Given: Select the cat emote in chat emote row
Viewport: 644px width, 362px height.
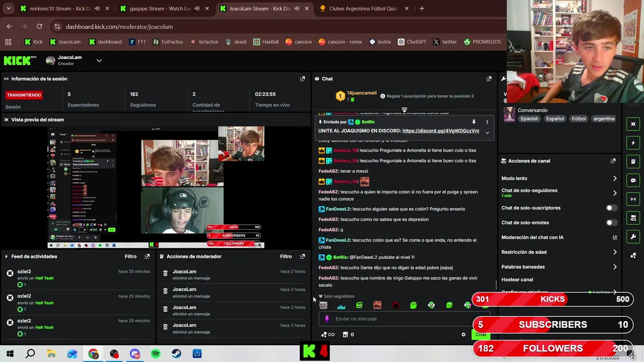Looking at the screenshot, I should tap(324, 305).
